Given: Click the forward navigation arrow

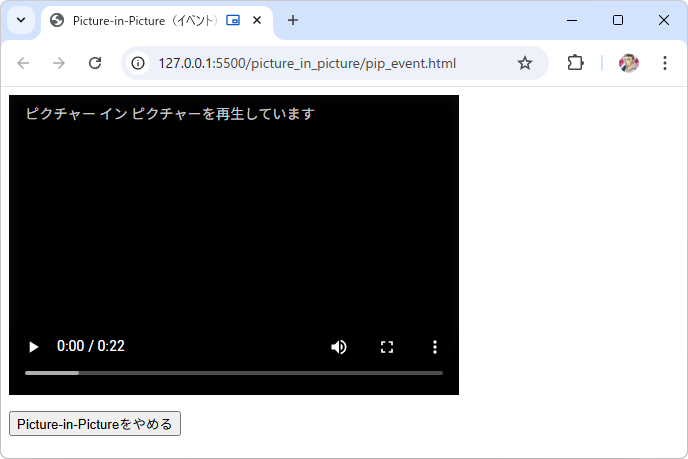Looking at the screenshot, I should click(59, 63).
